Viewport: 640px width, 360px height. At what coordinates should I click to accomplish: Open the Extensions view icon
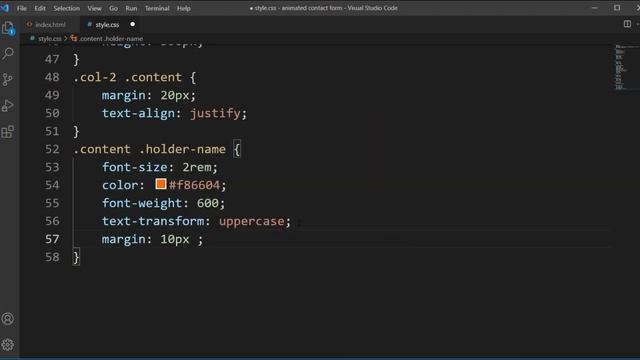[x=8, y=131]
